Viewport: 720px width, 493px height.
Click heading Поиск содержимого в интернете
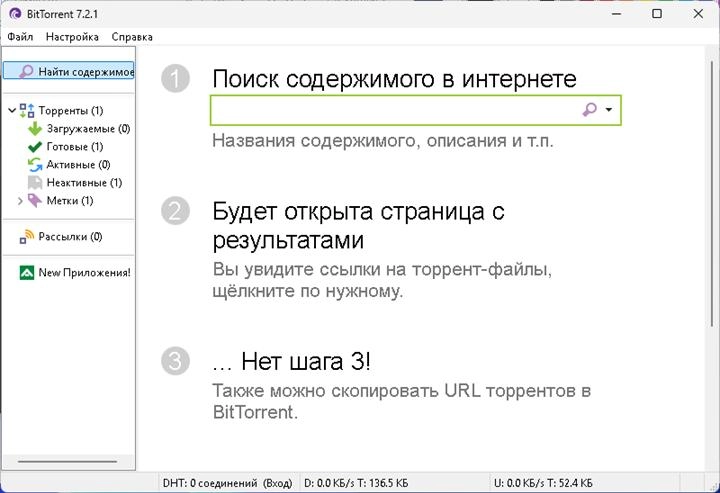(394, 78)
